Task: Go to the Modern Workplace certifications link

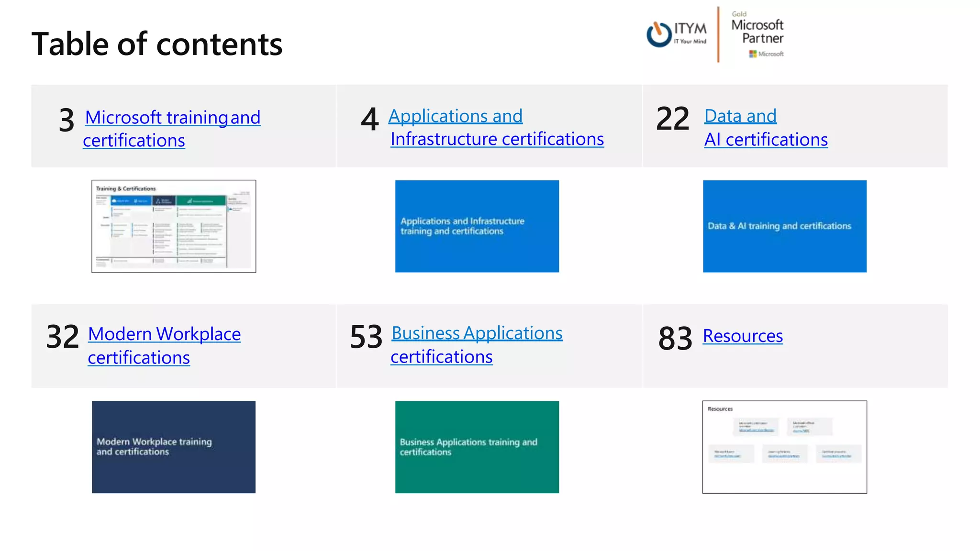Action: coord(164,345)
